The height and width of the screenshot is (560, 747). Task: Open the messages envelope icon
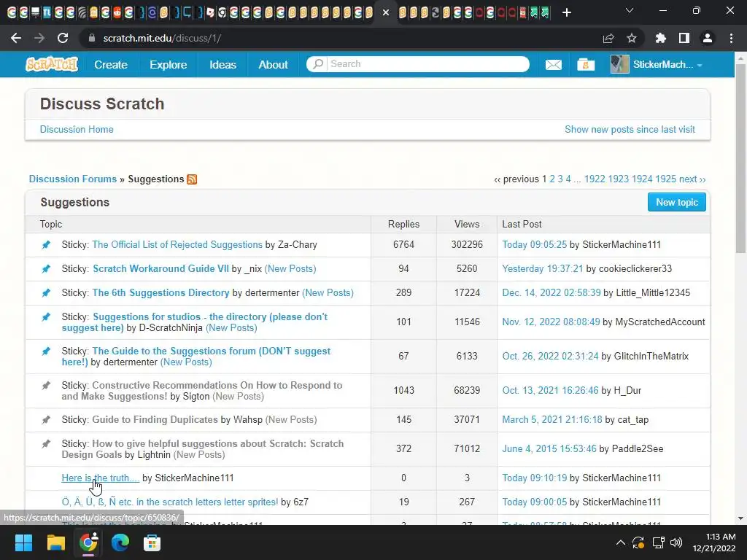(553, 64)
